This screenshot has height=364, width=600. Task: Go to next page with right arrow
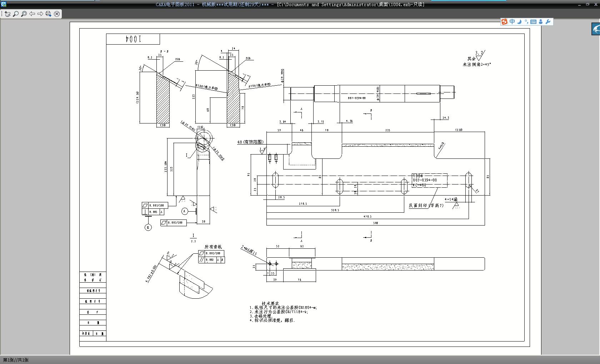pyautogui.click(x=40, y=14)
